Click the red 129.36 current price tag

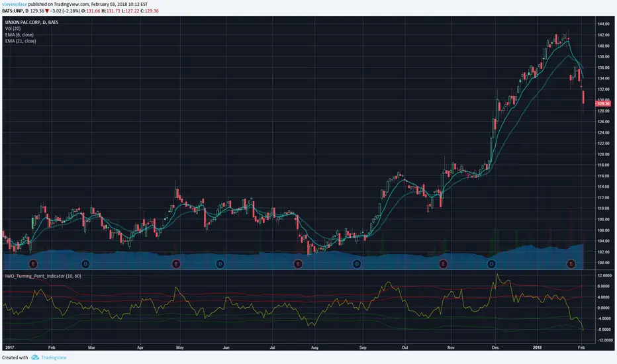(603, 104)
